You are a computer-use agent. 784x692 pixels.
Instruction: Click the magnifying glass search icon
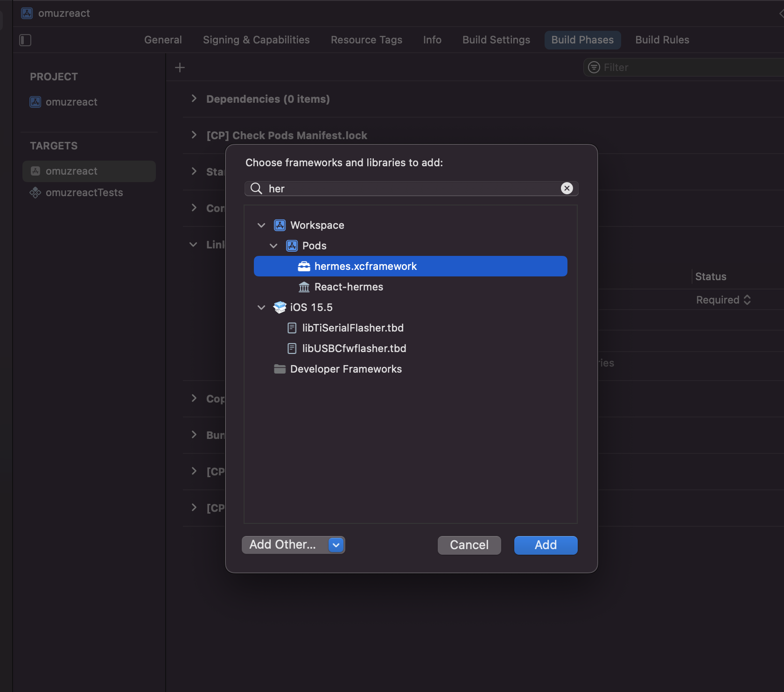256,188
